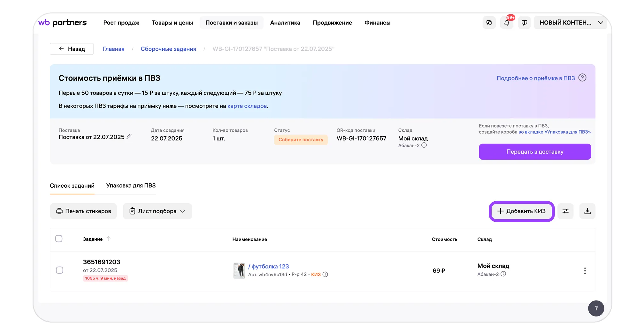Tick checkbox for task 3651691203
This screenshot has height=335, width=644.
point(59,270)
